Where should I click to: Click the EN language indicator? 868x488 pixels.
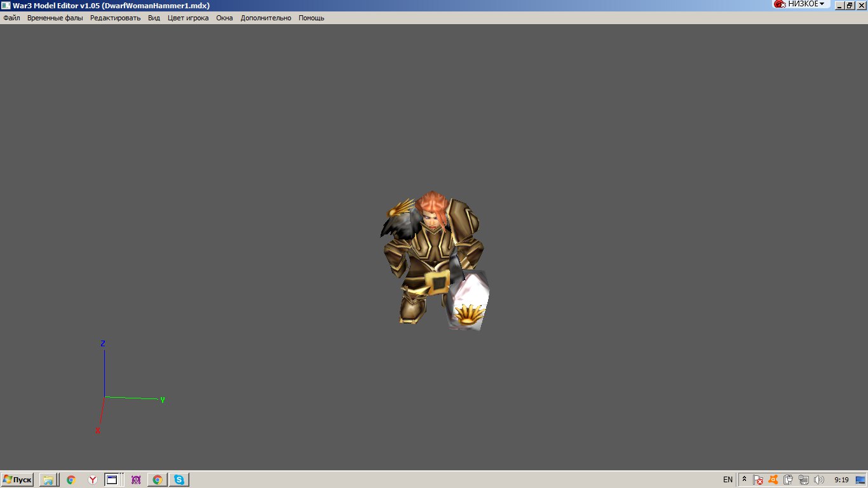[728, 480]
